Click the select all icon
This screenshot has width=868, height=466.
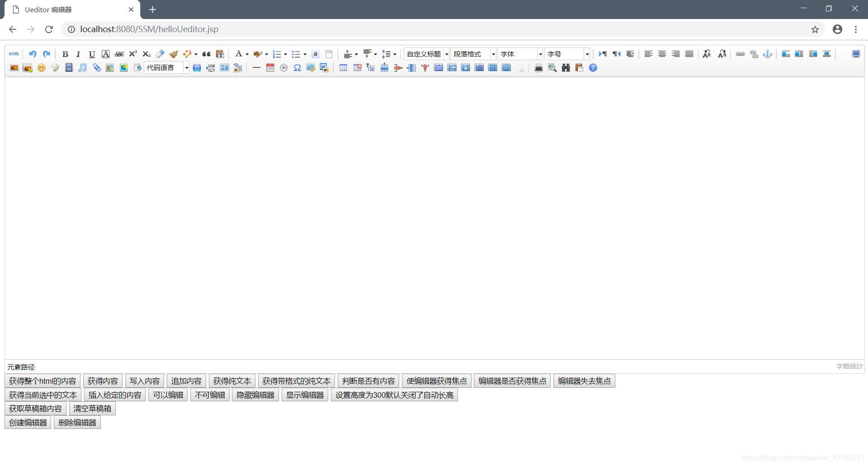pos(316,54)
